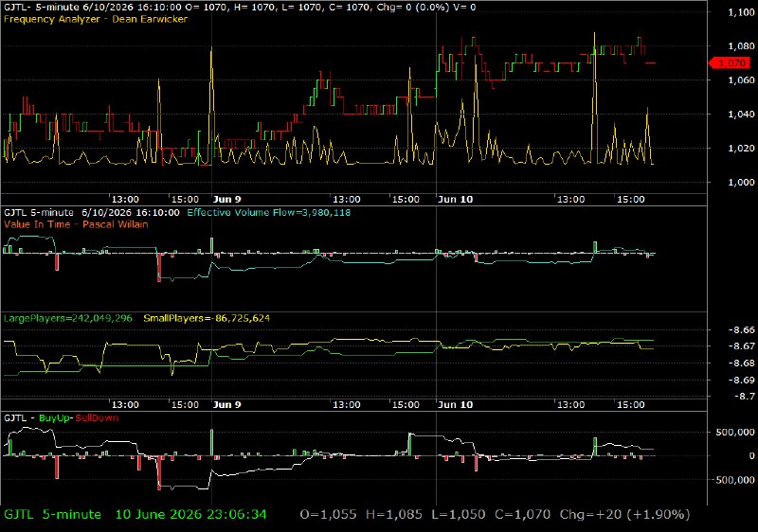758x532 pixels.
Task: Click the Value In Time - Pascal Willain label
Action: [76, 224]
